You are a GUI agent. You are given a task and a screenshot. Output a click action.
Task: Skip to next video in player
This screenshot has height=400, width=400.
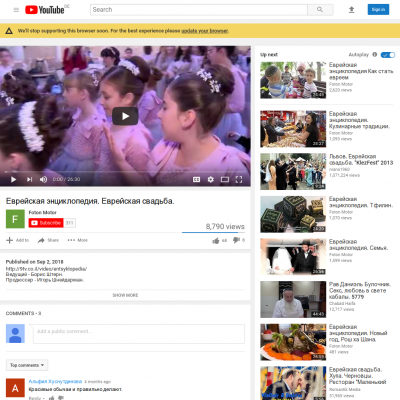(x=29, y=179)
